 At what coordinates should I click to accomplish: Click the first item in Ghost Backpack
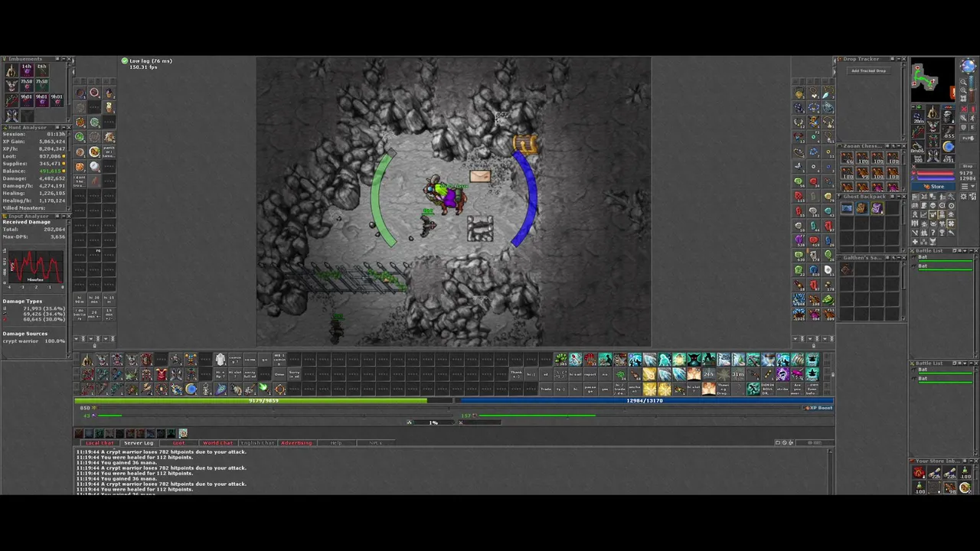(847, 208)
